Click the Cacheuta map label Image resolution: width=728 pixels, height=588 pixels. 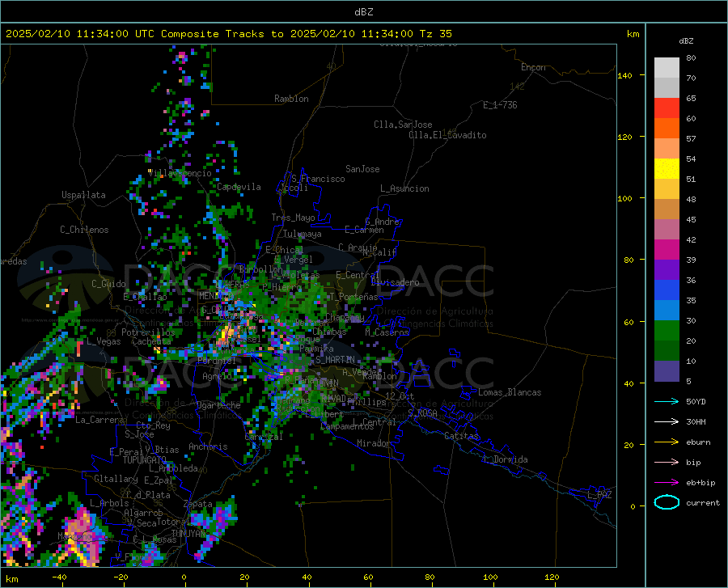[x=151, y=341]
